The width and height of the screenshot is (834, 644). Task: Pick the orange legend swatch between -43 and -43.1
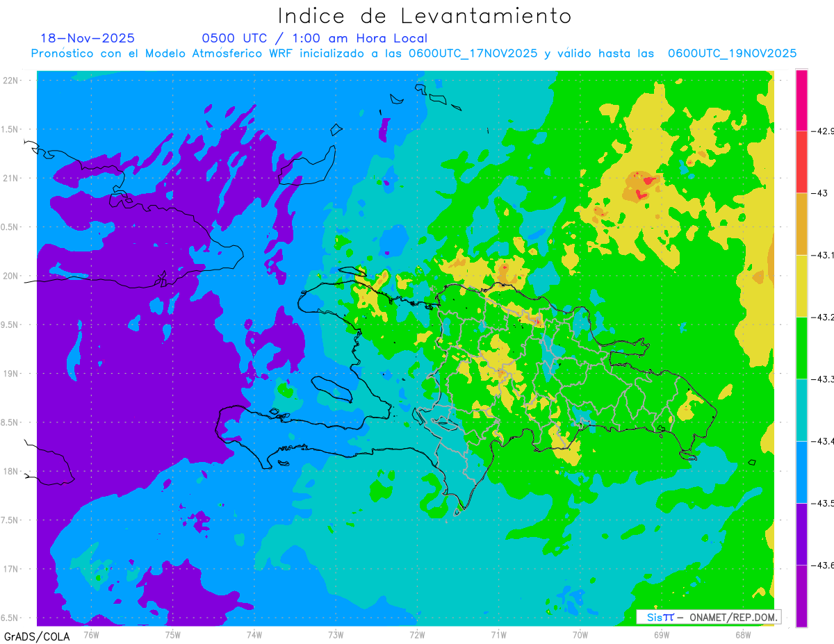801,224
